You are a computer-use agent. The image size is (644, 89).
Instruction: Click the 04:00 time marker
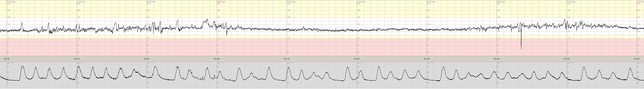(x=636, y=59)
